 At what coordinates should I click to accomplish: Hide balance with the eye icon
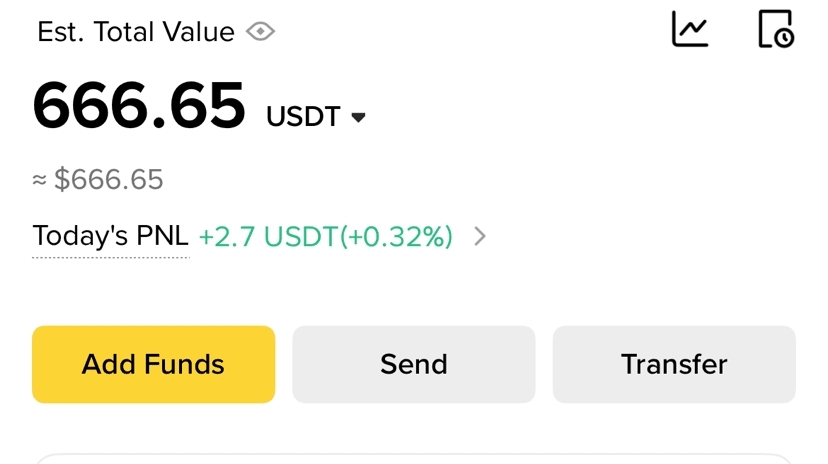[260, 32]
